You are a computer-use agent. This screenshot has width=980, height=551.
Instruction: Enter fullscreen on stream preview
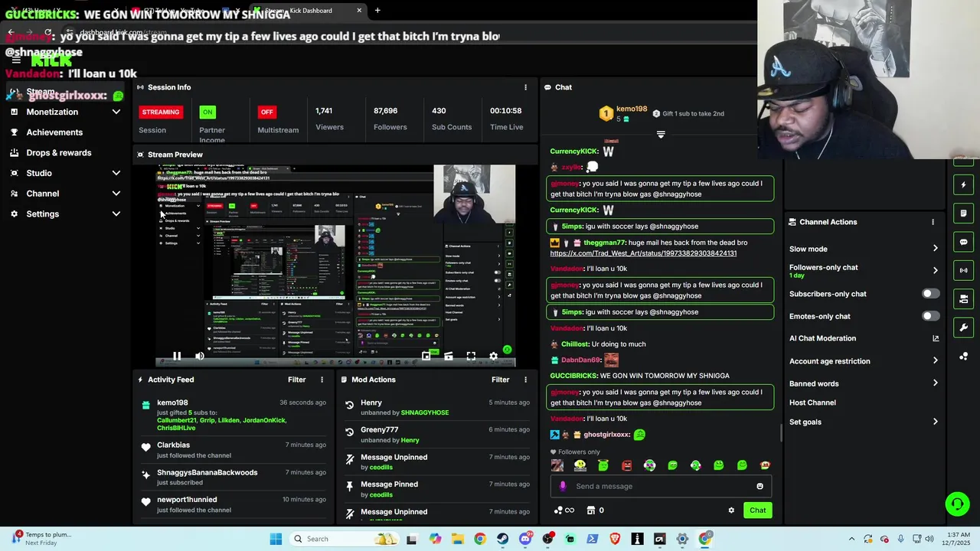point(471,356)
